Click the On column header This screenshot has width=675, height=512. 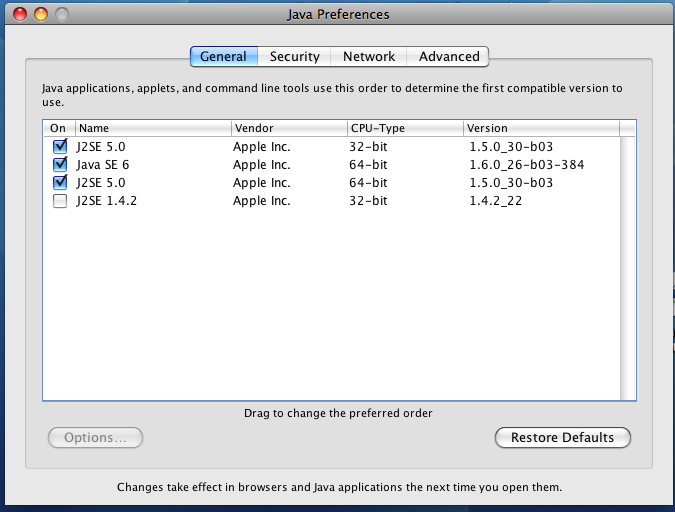58,128
